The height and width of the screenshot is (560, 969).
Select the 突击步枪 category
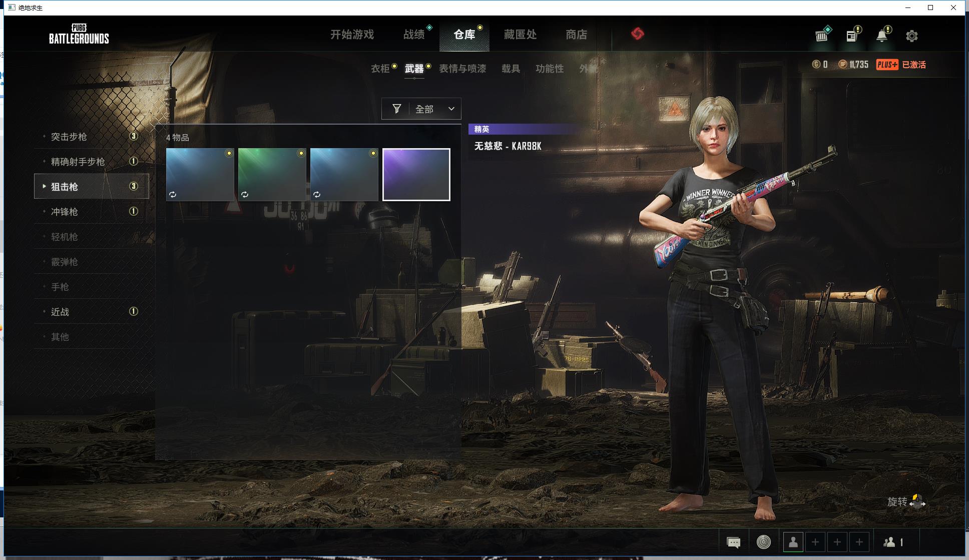point(92,137)
